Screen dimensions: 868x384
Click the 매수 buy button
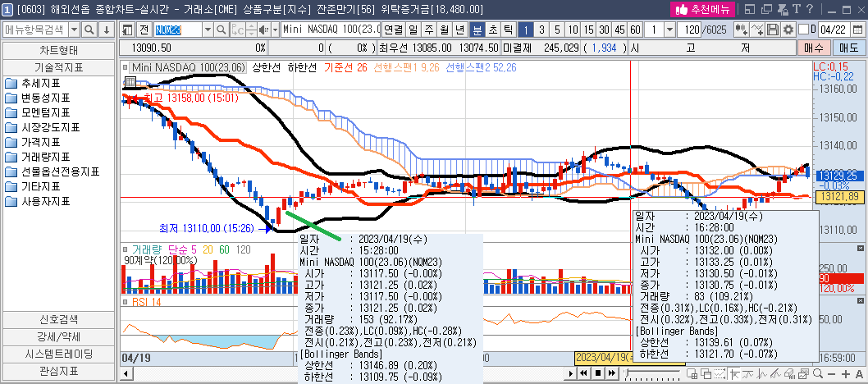point(814,48)
